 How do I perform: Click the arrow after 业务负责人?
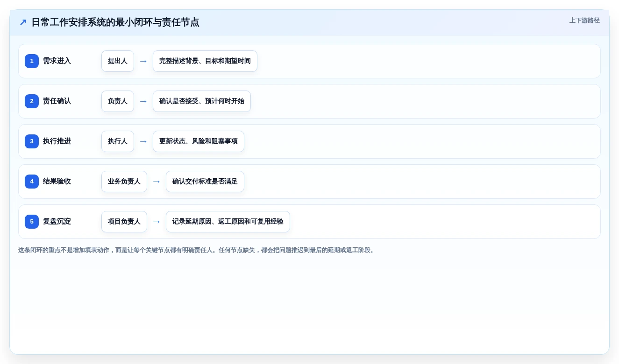click(x=157, y=182)
